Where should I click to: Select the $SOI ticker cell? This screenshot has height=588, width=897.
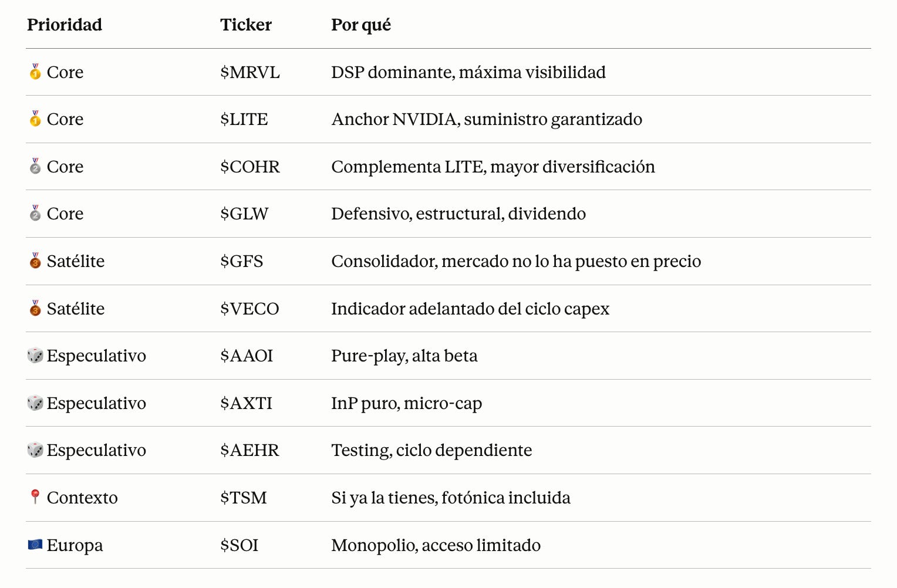[240, 545]
